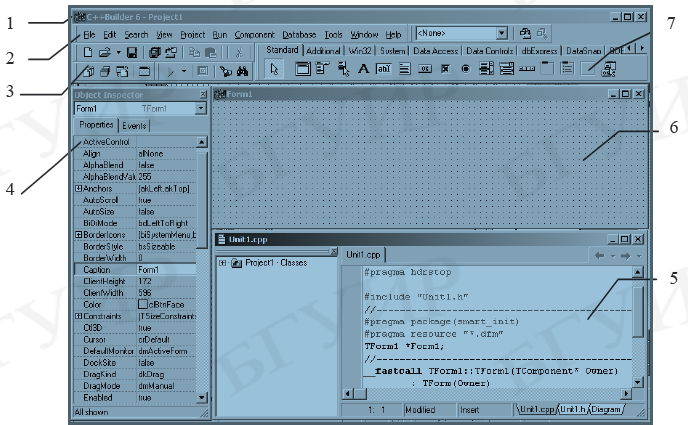Open the File menu
Image resolution: width=688 pixels, height=425 pixels.
pyautogui.click(x=89, y=35)
